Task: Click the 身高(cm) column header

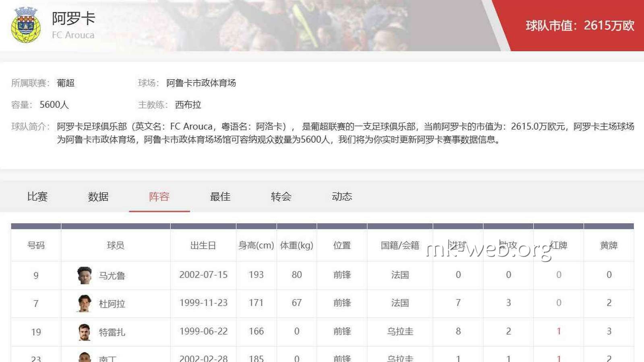Action: (x=256, y=245)
